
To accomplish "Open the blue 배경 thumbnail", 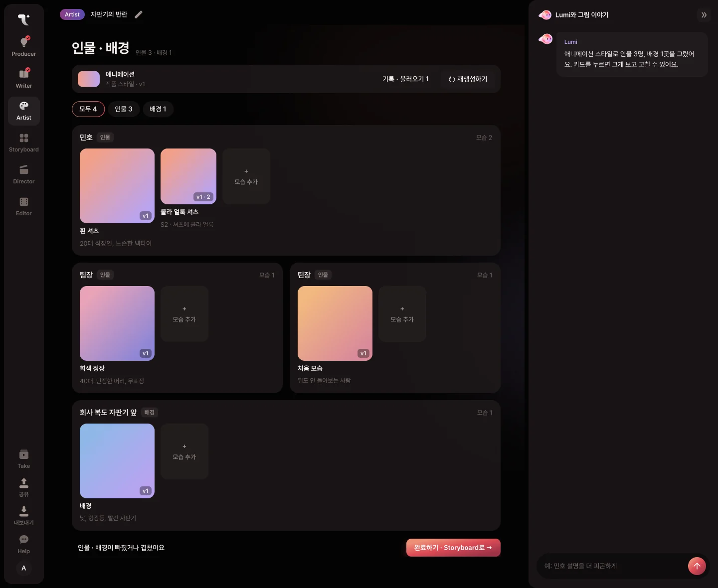I will pos(117,461).
